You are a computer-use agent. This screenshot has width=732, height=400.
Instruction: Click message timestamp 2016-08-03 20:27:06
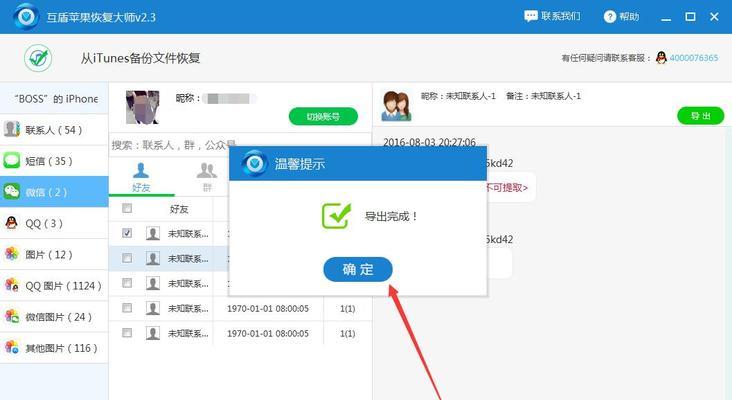[x=429, y=142]
